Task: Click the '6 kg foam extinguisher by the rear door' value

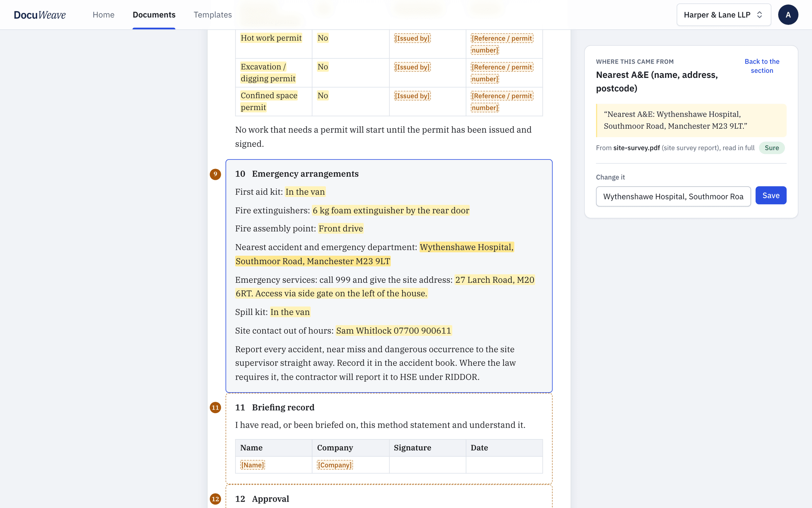Action: pyautogui.click(x=391, y=210)
